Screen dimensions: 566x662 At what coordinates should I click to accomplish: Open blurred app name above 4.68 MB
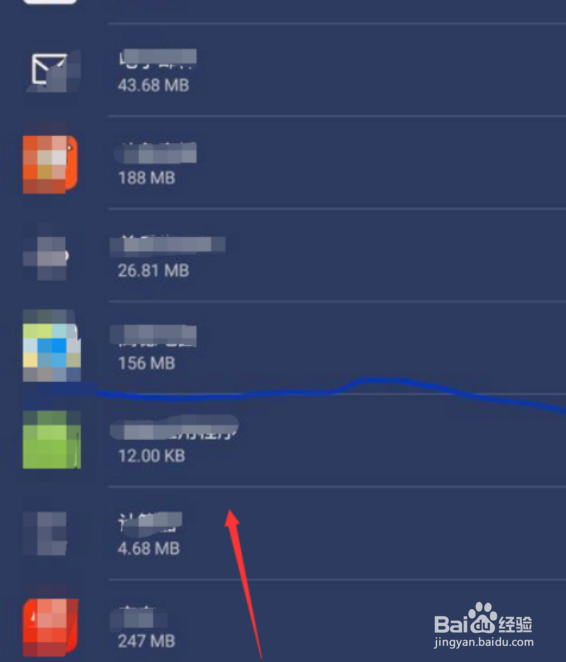coord(150,522)
